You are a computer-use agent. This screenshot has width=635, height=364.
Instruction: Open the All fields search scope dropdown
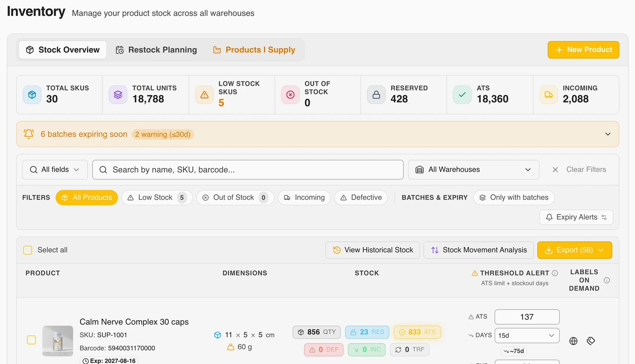pyautogui.click(x=55, y=170)
